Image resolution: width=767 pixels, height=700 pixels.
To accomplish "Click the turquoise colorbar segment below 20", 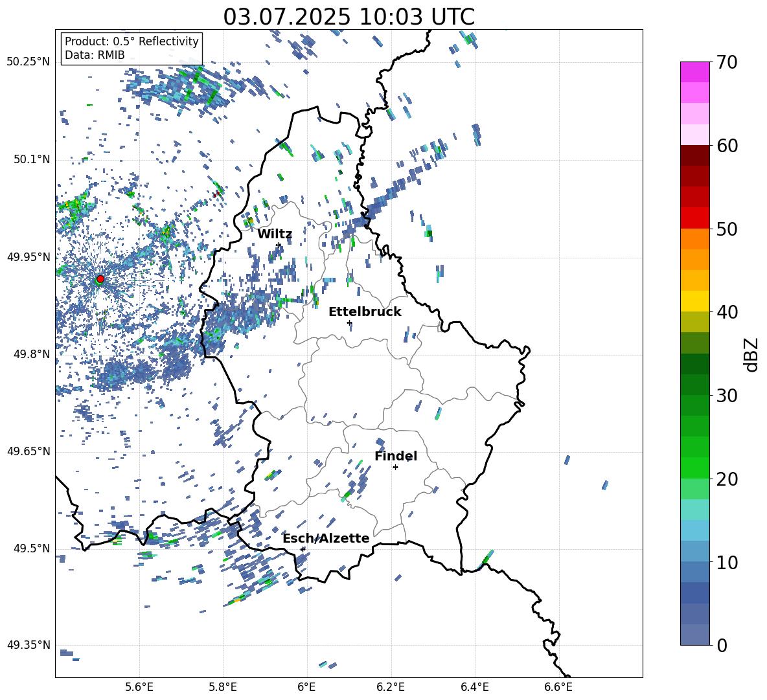I will click(x=695, y=510).
